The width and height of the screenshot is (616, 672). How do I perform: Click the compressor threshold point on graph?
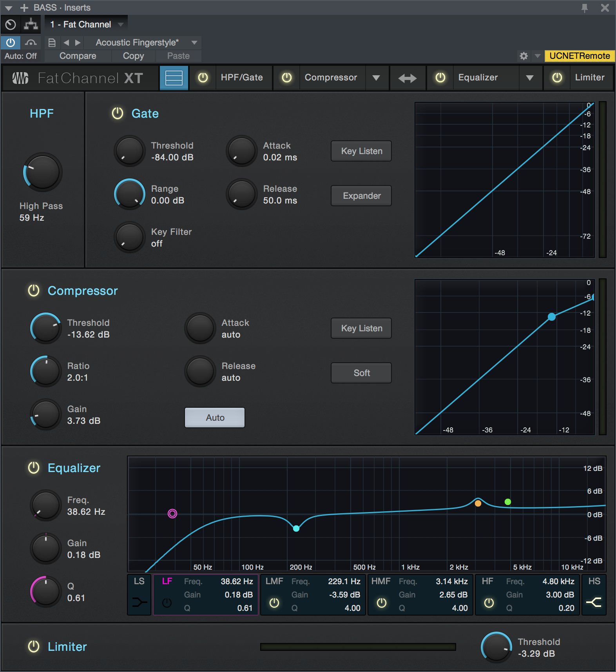coord(552,317)
